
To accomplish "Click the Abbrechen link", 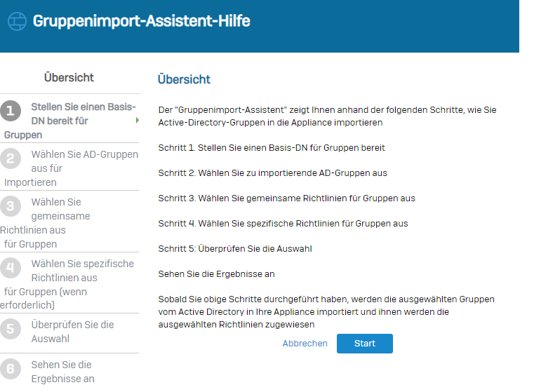I will pos(305,344).
